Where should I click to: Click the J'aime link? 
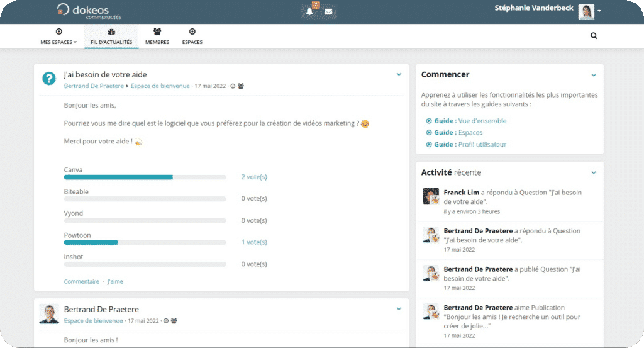coord(115,281)
